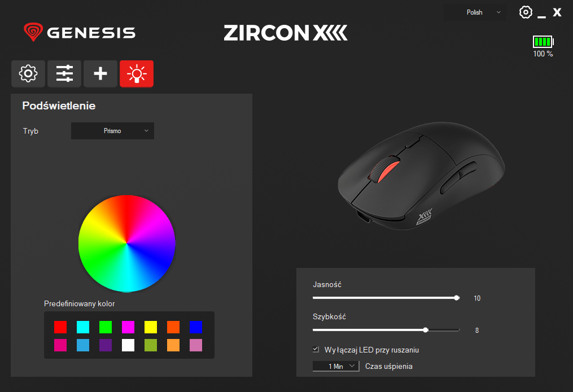Click the Szybkość speed slider handle
The width and height of the screenshot is (573, 392).
[x=425, y=330]
